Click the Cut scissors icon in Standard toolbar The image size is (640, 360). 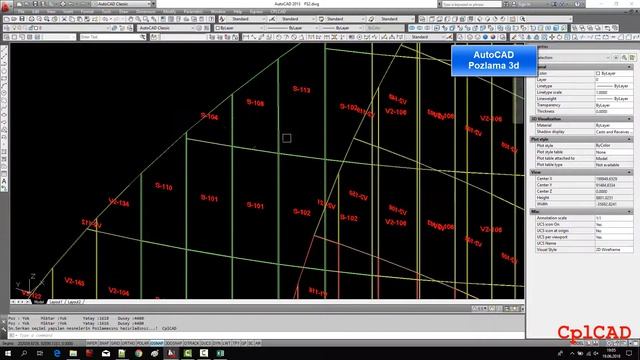(64, 19)
